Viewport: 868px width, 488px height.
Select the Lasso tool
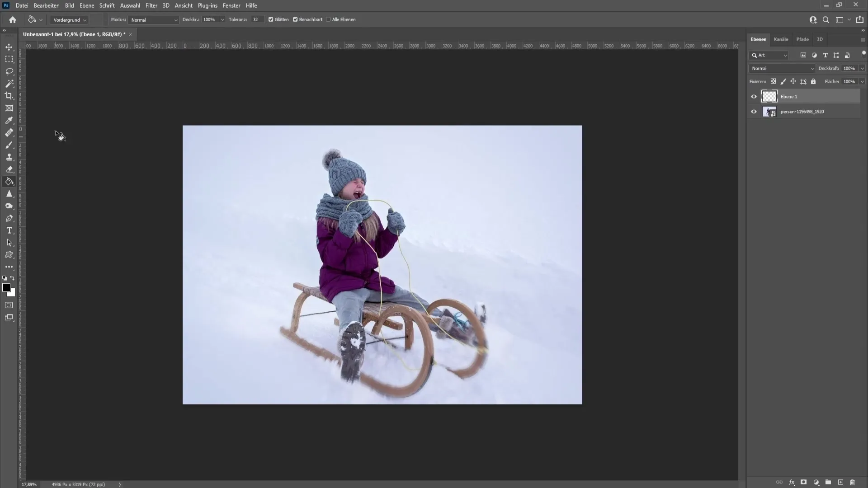[x=9, y=71]
